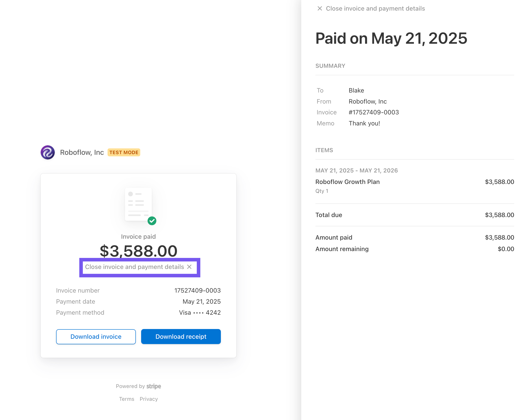Open the Privacy link
Screen dimensions: 523x420
coord(148,399)
